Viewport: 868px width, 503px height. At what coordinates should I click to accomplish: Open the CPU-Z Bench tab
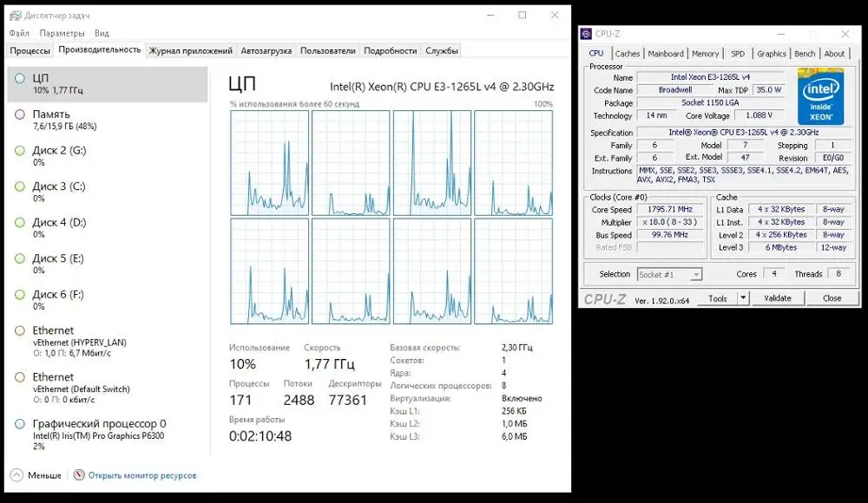[x=805, y=54]
